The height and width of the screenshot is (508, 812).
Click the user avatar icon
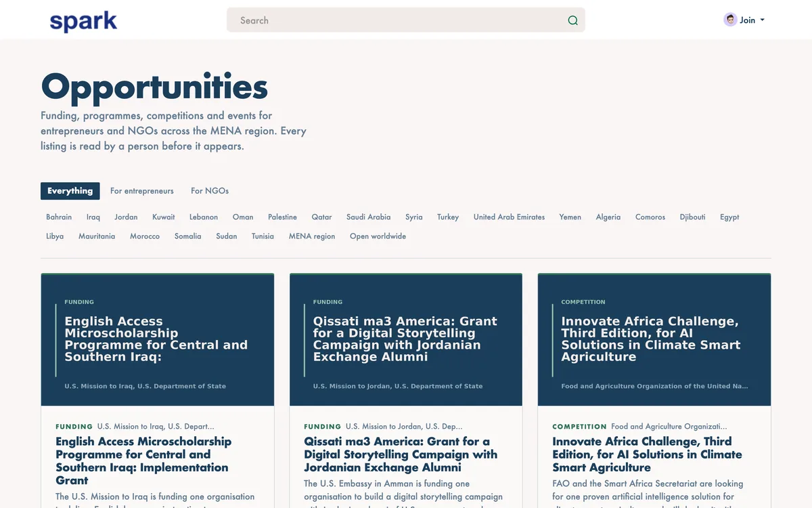(730, 20)
